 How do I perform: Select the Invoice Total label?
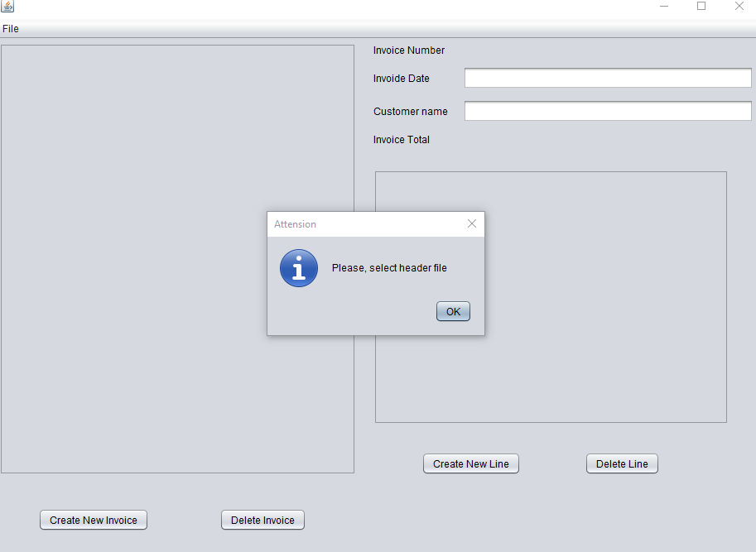(401, 139)
